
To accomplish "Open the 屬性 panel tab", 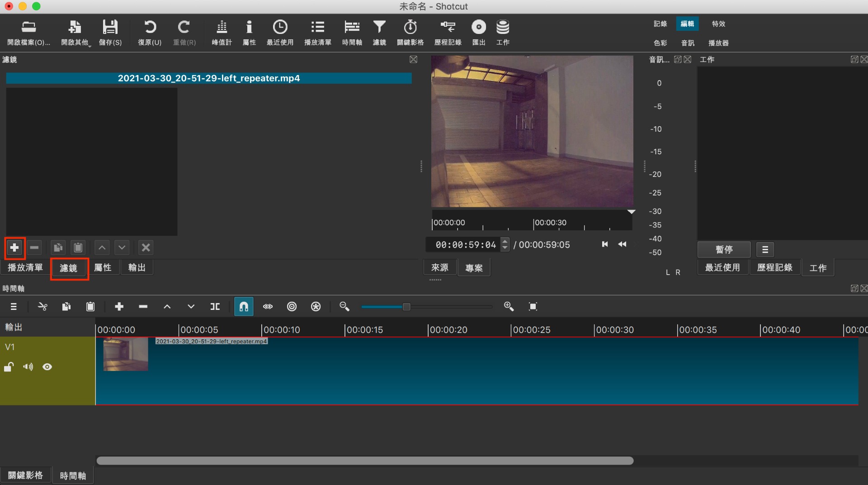I will pos(103,268).
